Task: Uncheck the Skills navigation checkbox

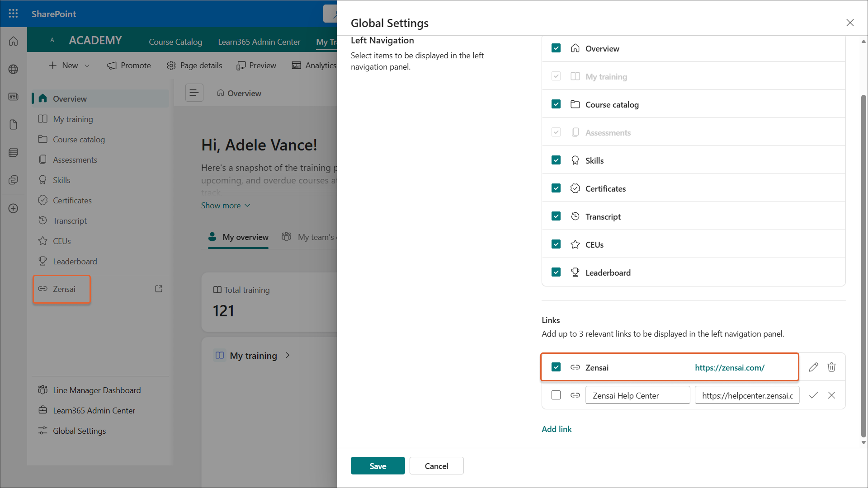Action: (556, 160)
